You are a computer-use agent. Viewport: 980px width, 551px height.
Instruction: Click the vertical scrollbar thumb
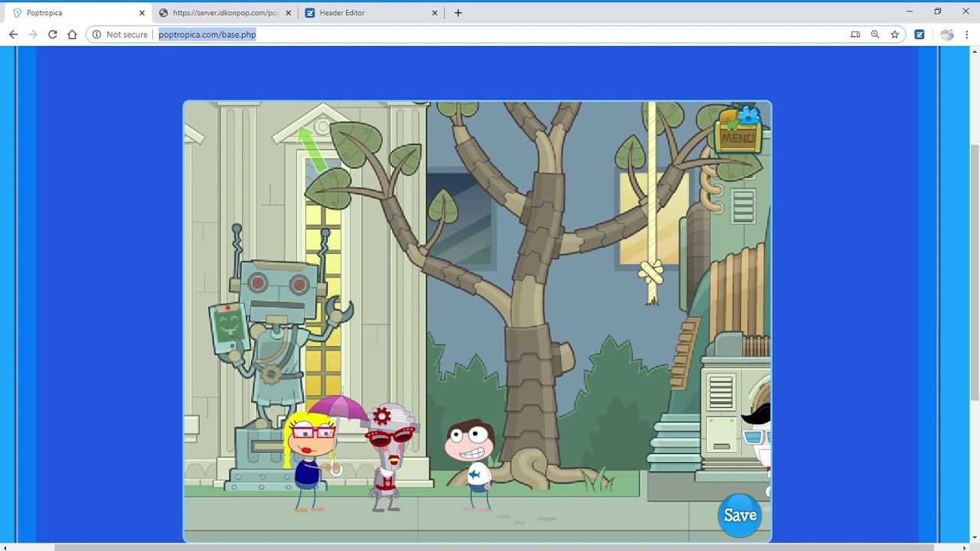974,272
